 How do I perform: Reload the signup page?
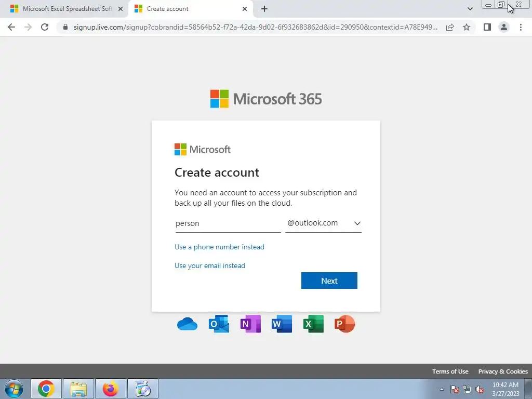click(45, 27)
